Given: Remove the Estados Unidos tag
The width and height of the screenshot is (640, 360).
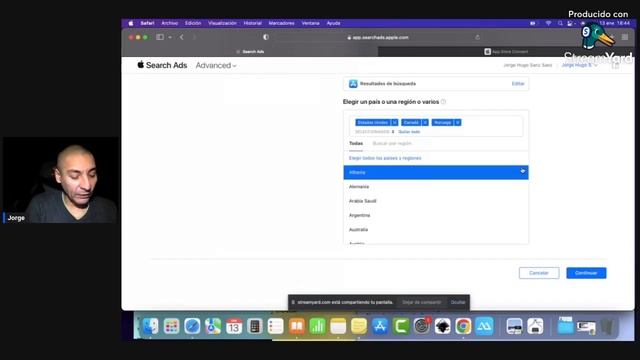Looking at the screenshot, I should click(395, 122).
